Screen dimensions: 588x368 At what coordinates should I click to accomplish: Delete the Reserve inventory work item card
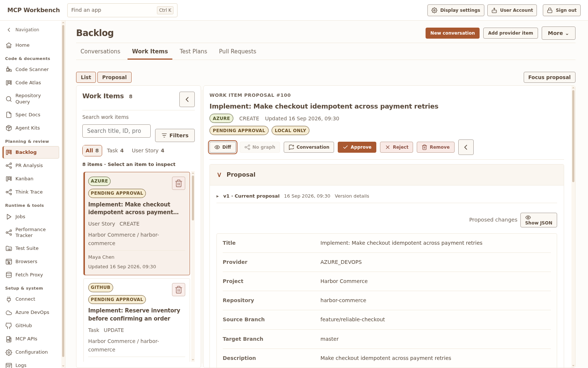[179, 290]
